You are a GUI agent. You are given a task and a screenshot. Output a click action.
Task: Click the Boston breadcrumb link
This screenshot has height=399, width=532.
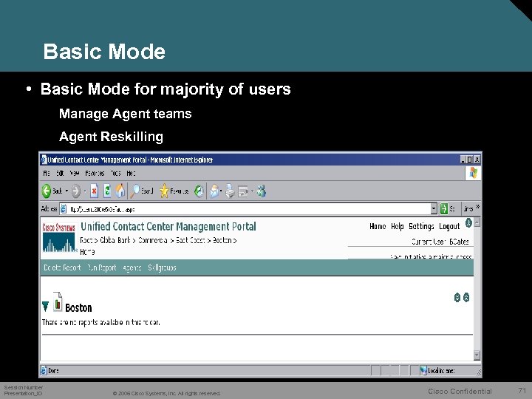tap(222, 240)
